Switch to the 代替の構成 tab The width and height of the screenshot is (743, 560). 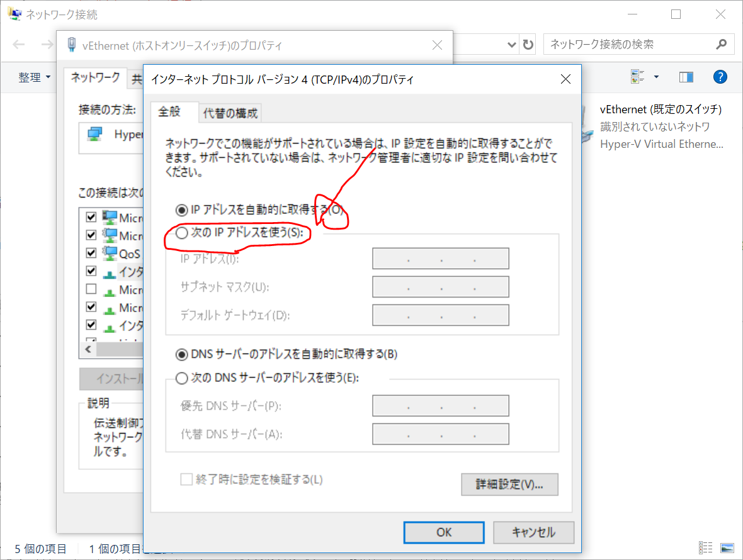click(230, 113)
